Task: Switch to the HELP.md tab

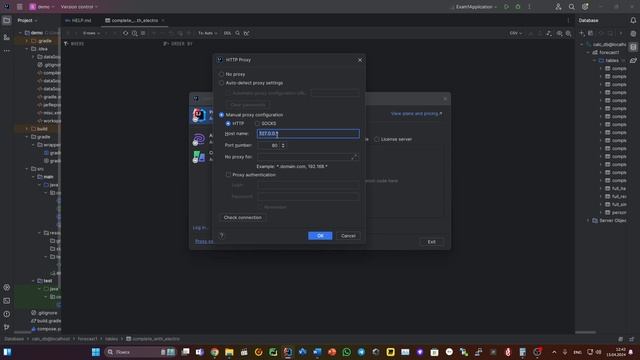Action: point(78,20)
